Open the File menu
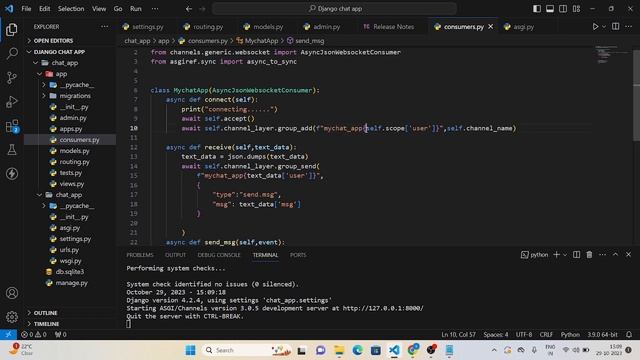Image resolution: width=640 pixels, height=360 pixels. pyautogui.click(x=26, y=9)
